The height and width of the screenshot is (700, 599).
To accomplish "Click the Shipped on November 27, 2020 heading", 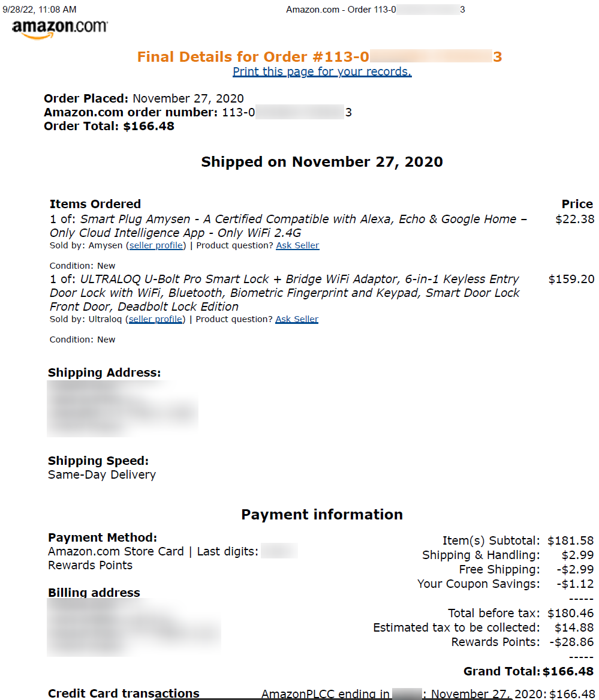I will pyautogui.click(x=322, y=161).
